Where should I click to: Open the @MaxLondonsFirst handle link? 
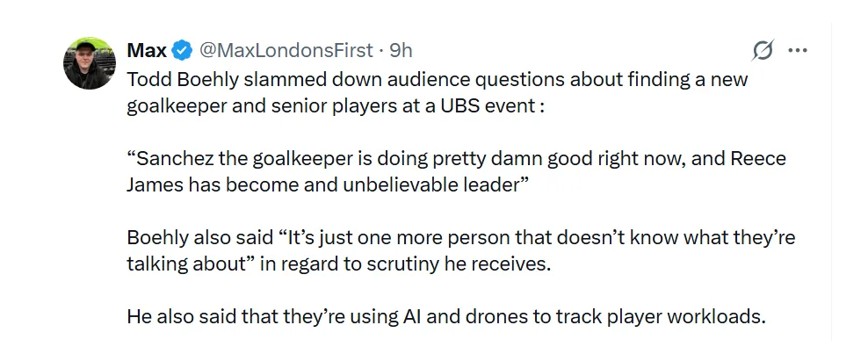coord(286,50)
